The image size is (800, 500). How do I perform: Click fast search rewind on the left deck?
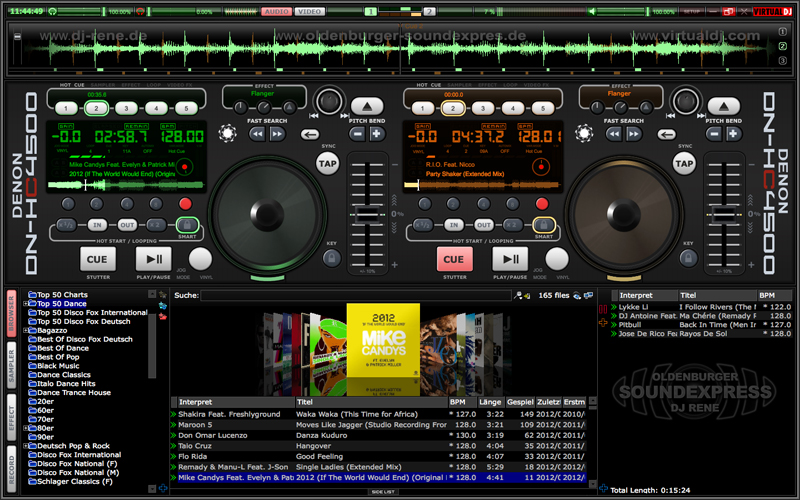coord(258,133)
